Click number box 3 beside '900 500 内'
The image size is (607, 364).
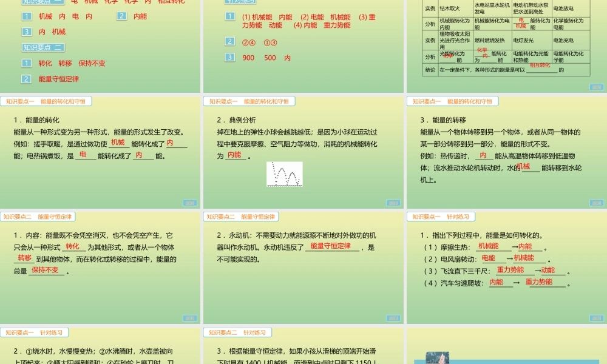230,57
